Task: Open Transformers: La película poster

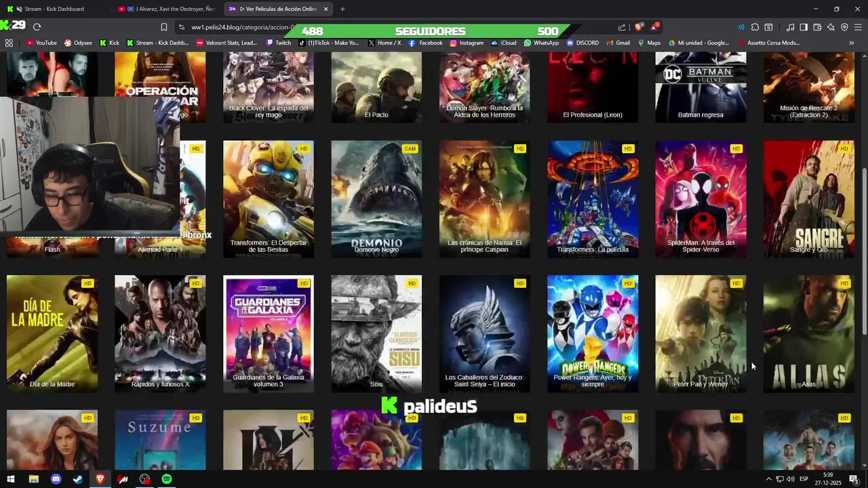Action: click(593, 199)
